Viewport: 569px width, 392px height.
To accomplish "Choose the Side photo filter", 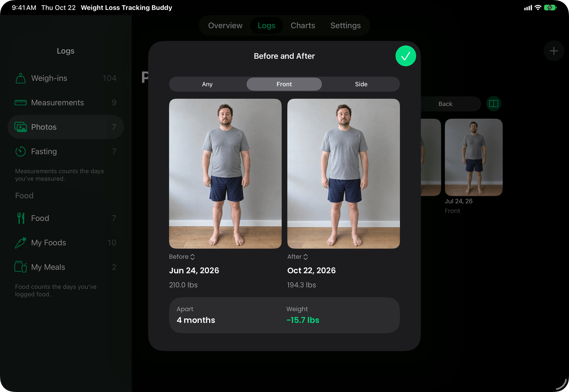I will point(361,84).
